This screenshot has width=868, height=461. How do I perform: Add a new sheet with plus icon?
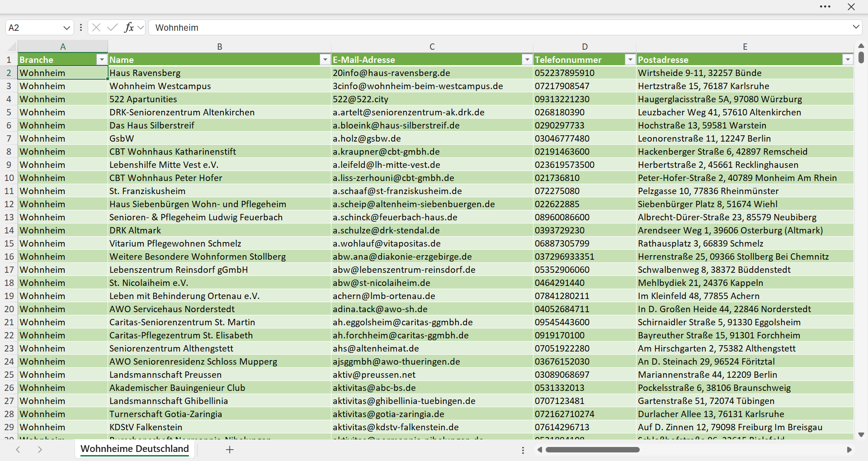pyautogui.click(x=230, y=450)
